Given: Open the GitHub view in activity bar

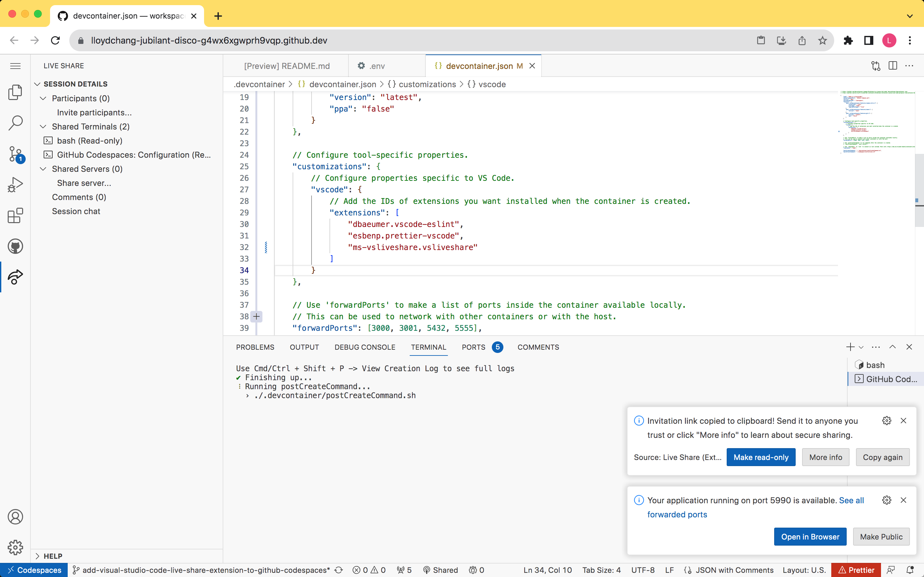Looking at the screenshot, I should tap(15, 247).
